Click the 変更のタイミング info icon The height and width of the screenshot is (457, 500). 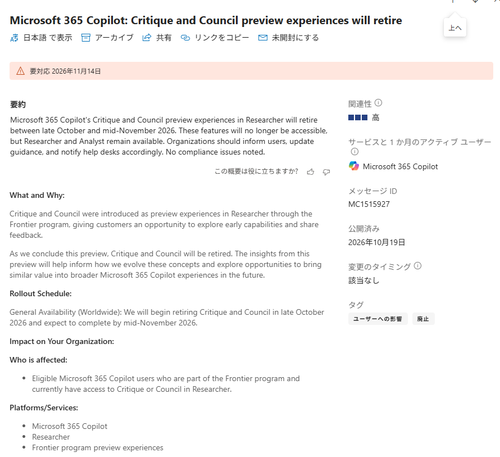click(418, 266)
